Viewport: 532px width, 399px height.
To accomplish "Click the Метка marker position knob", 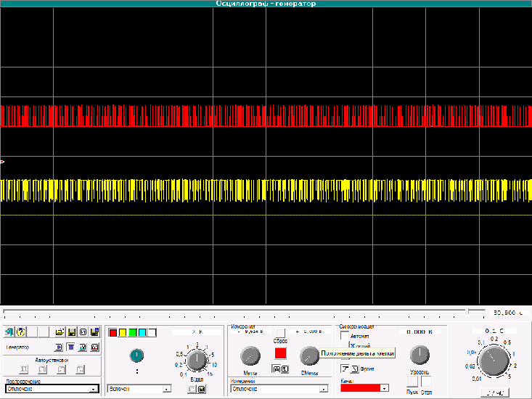I will pos(250,356).
